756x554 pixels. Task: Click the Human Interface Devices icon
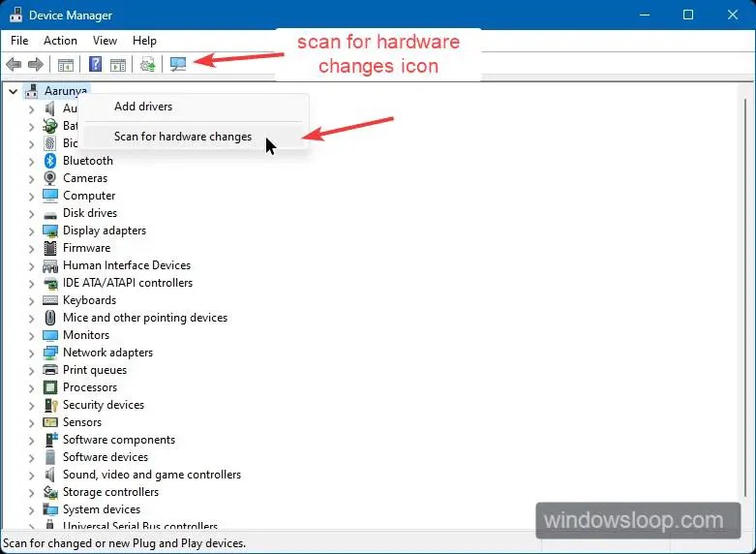(50, 265)
